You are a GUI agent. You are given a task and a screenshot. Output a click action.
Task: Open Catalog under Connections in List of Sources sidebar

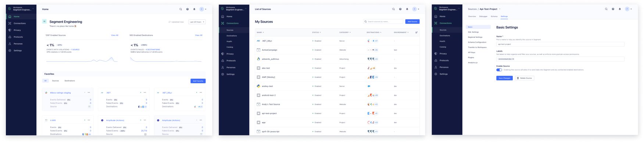(x=230, y=47)
